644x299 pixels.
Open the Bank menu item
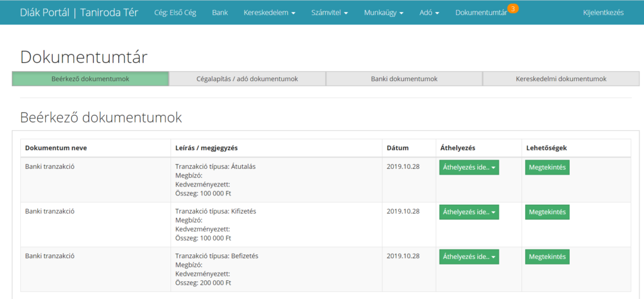pos(220,13)
